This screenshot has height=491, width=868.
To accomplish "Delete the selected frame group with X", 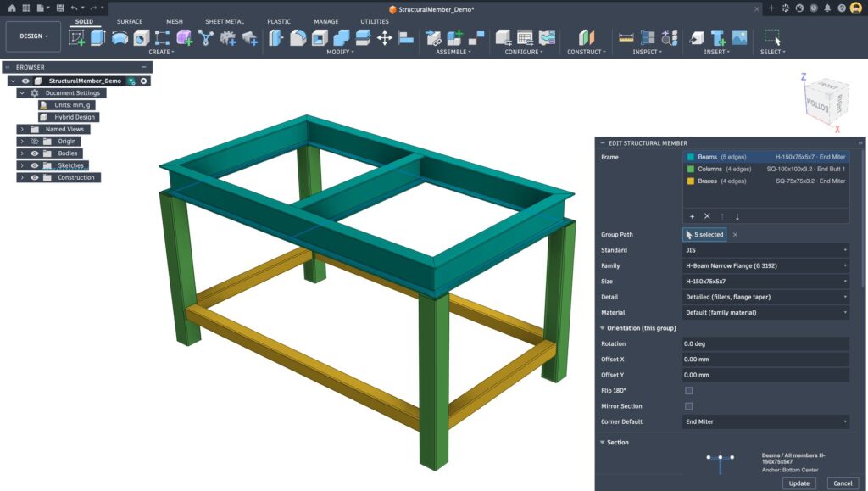I will (707, 216).
